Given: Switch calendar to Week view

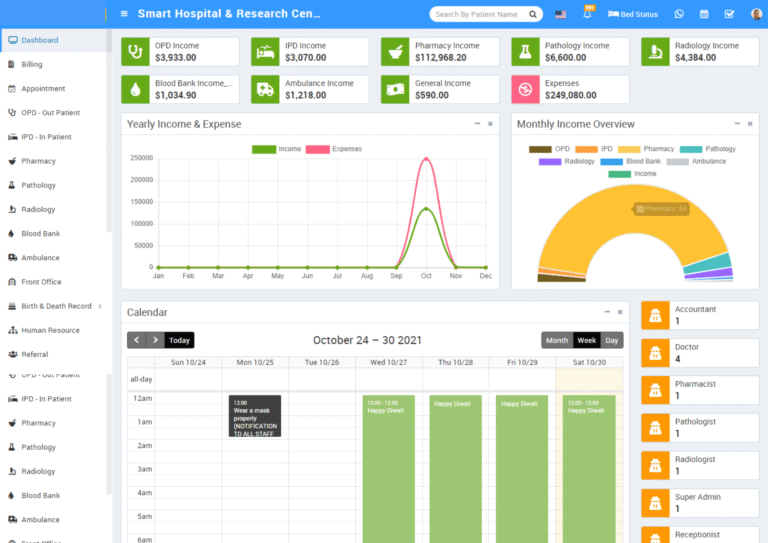Looking at the screenshot, I should click(x=586, y=340).
